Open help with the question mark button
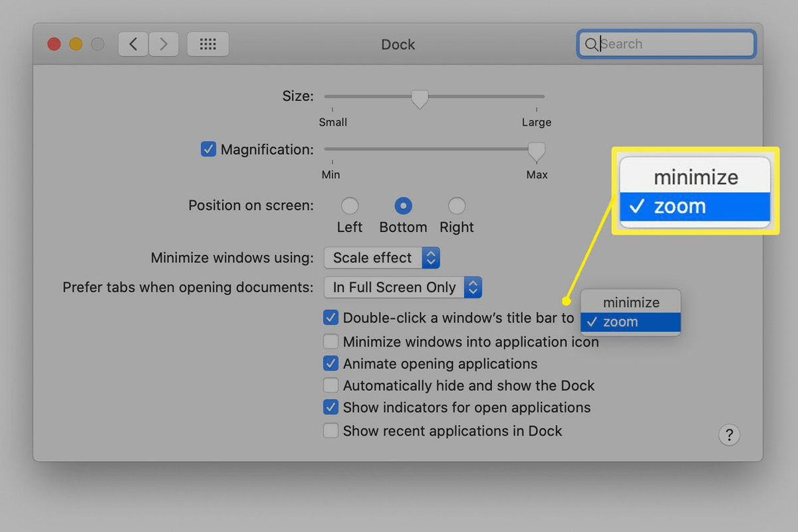Viewport: 798px width, 532px height. click(730, 435)
